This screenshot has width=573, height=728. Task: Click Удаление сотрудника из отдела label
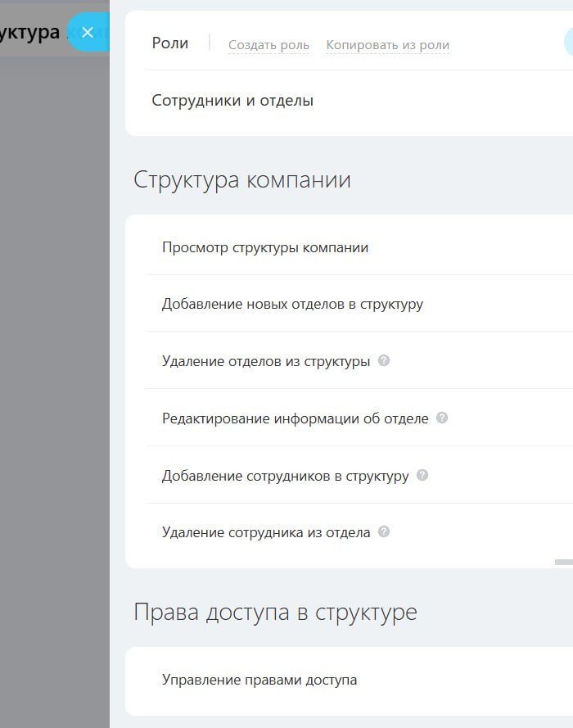click(x=266, y=532)
